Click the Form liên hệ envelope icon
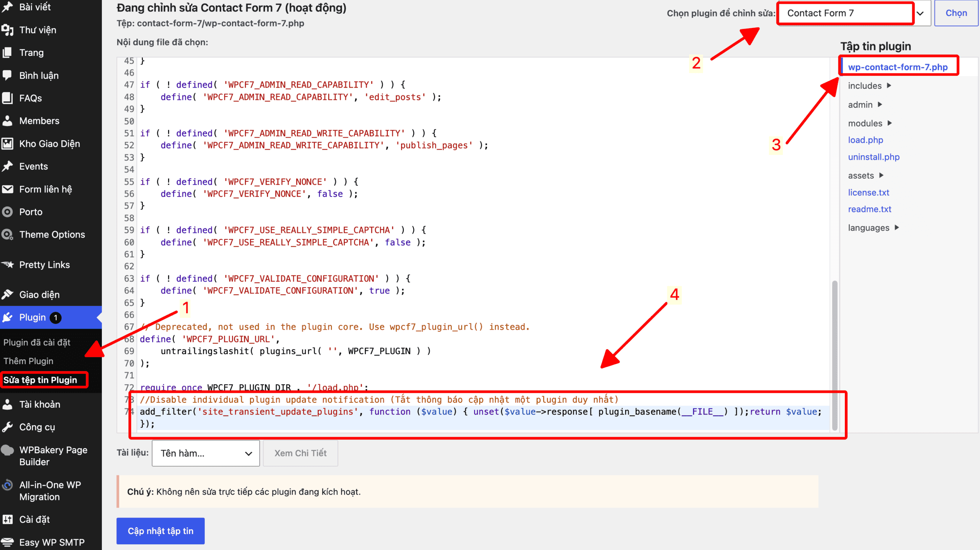Image resolution: width=980 pixels, height=550 pixels. pos(8,189)
